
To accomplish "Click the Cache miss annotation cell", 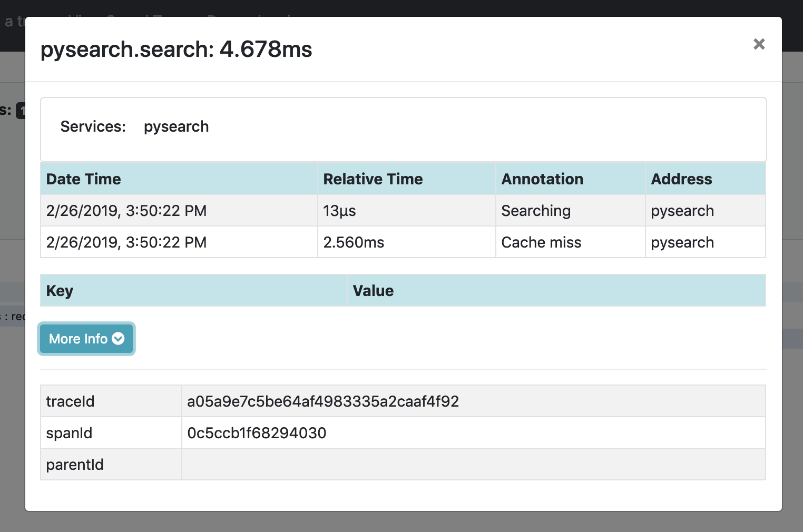I will tap(571, 242).
